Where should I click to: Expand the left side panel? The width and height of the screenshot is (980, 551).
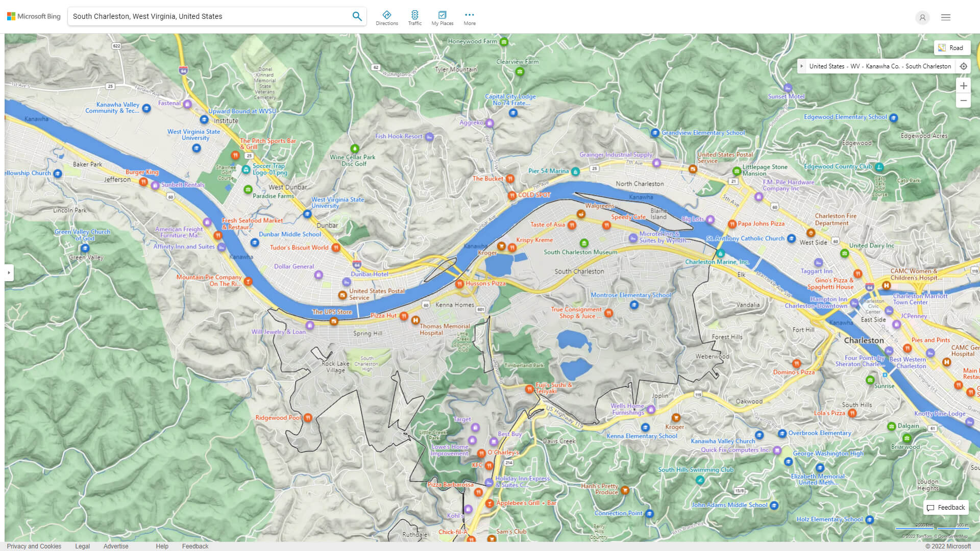(9, 272)
